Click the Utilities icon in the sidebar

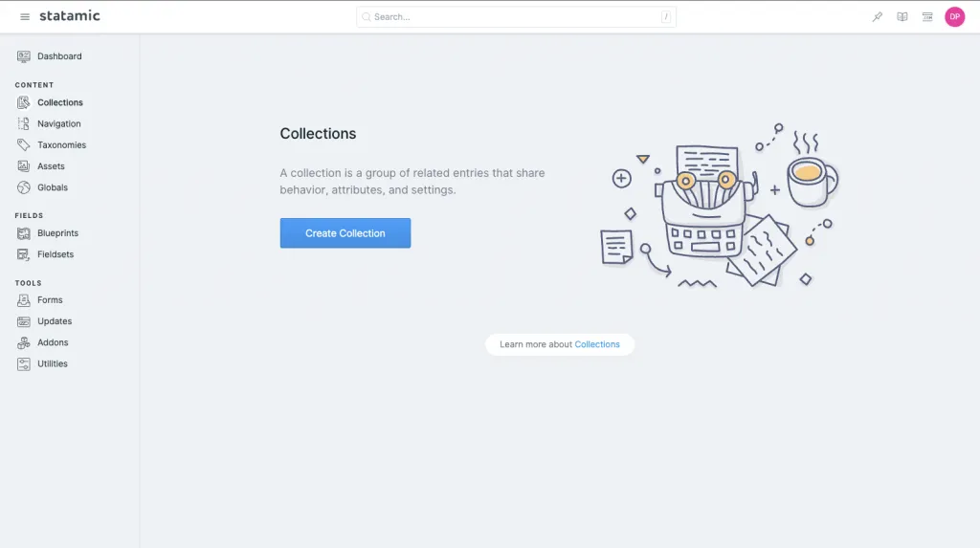24,363
